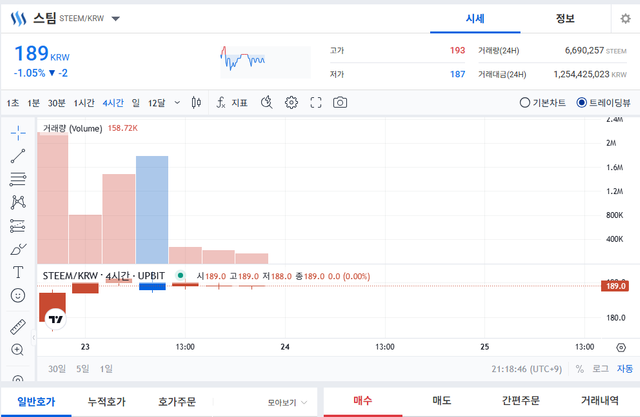This screenshot has width=640, height=417.
Task: Click the STEEM/KRW · 4시간 · UPBIT legend title
Action: tap(104, 276)
